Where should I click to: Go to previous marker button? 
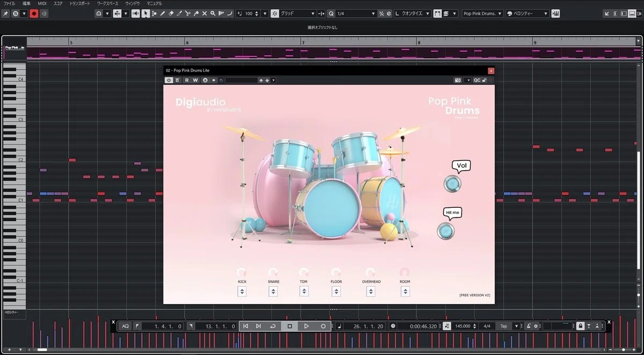[x=245, y=326]
